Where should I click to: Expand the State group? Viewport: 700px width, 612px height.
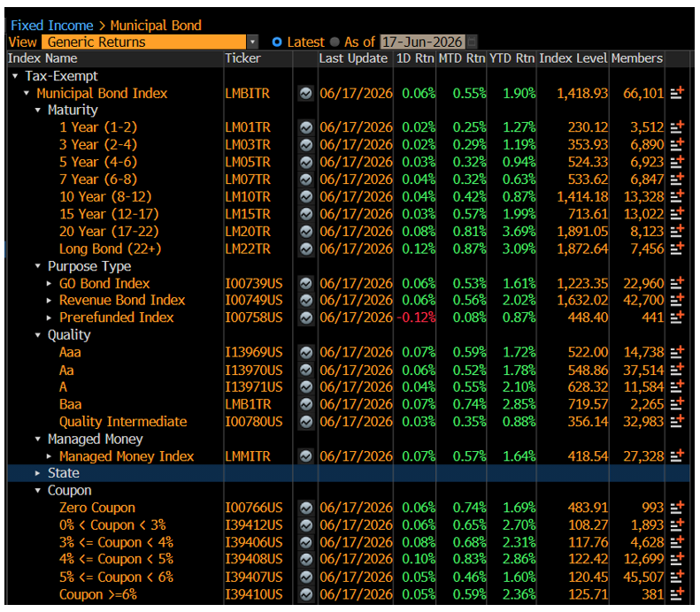click(x=38, y=473)
